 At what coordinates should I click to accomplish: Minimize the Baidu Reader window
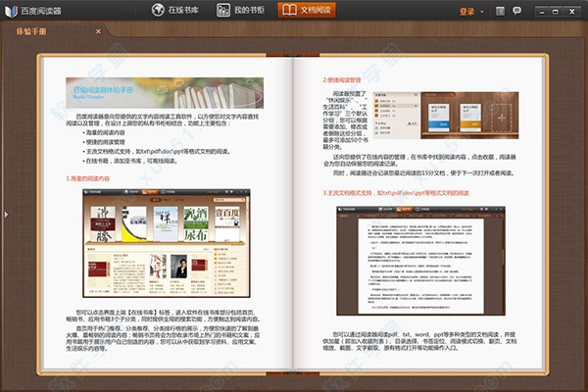(542, 12)
